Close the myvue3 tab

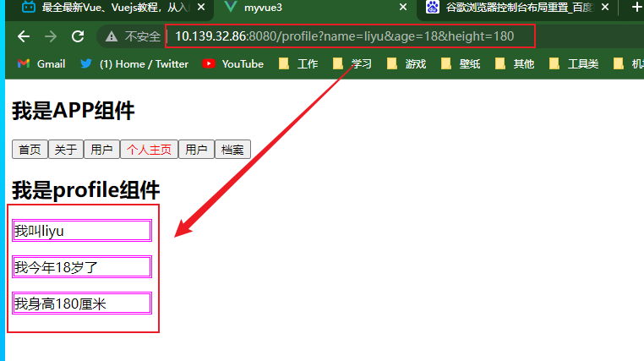[403, 8]
